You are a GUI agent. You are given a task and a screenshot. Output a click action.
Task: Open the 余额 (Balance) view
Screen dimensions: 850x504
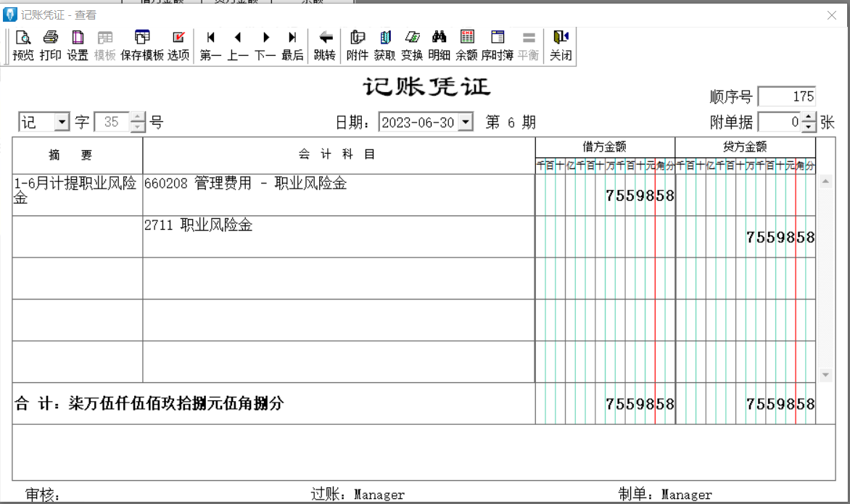point(467,45)
